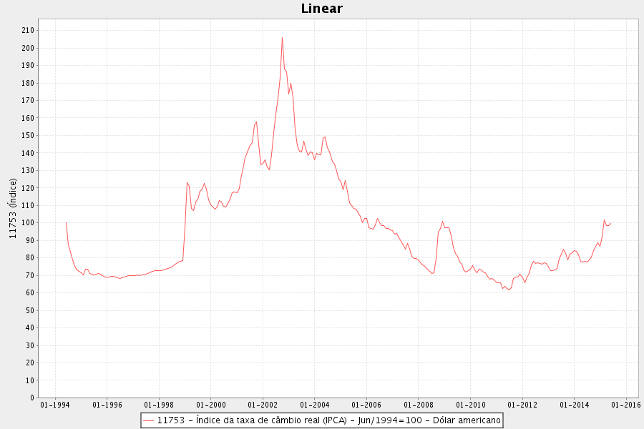Click the x-axis label 01-2004
The height and width of the screenshot is (429, 644).
[314, 405]
